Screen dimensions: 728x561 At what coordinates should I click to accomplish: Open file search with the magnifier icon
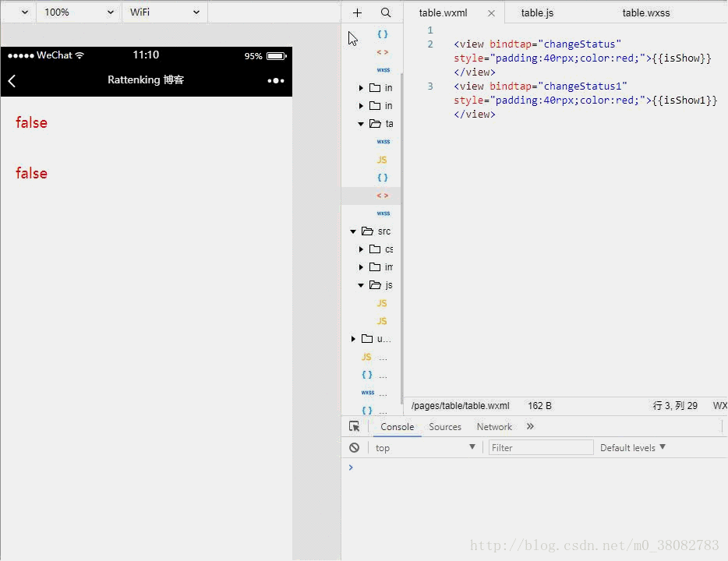click(385, 12)
